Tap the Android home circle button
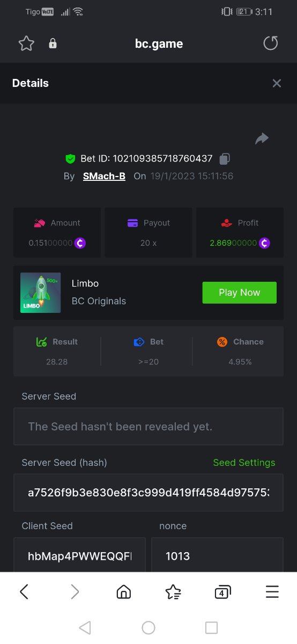This screenshot has height=644, width=297. (x=148, y=627)
